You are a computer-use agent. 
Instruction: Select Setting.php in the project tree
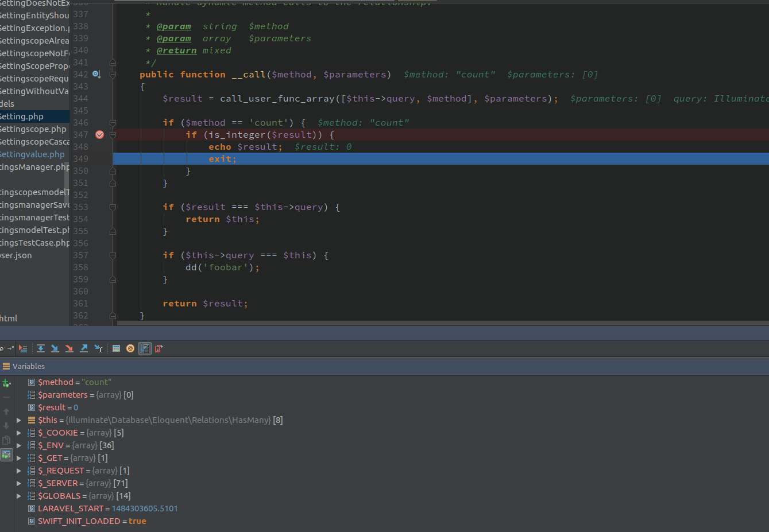point(34,117)
